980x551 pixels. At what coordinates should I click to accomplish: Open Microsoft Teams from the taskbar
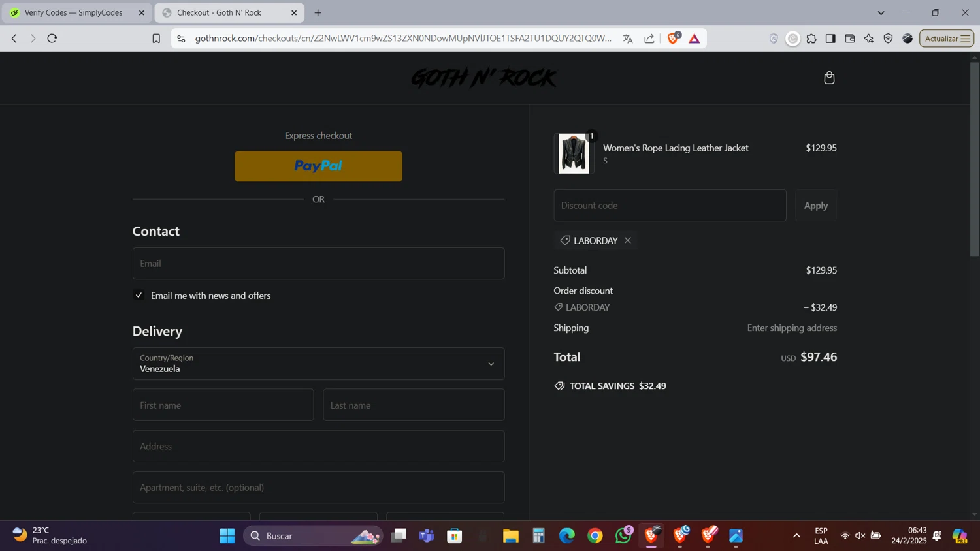click(x=427, y=536)
